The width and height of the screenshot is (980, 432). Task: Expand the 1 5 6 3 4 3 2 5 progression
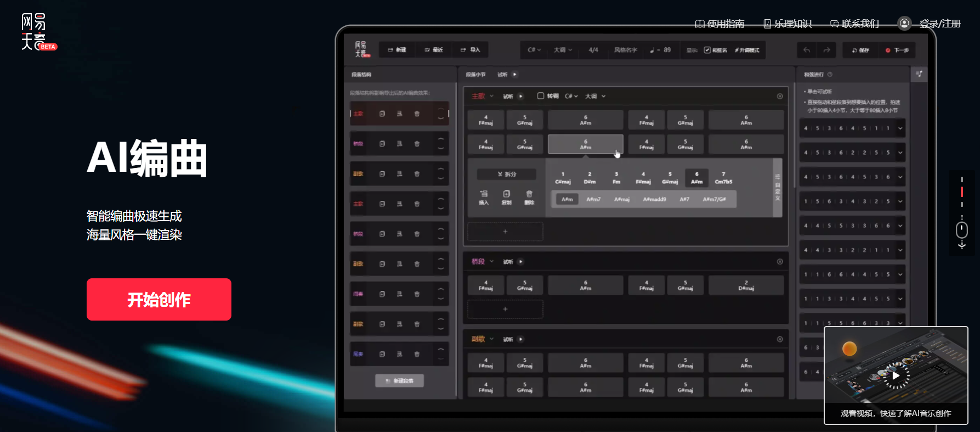[900, 201]
